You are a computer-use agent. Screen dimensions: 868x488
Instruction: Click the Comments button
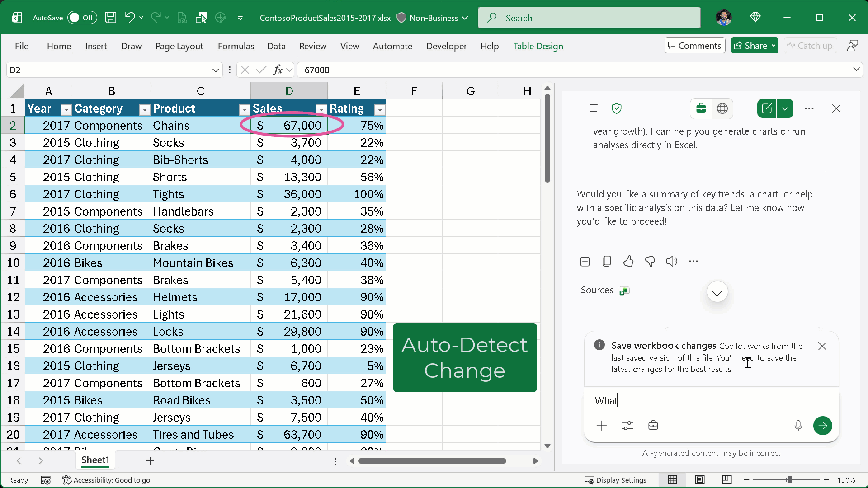pyautogui.click(x=694, y=46)
